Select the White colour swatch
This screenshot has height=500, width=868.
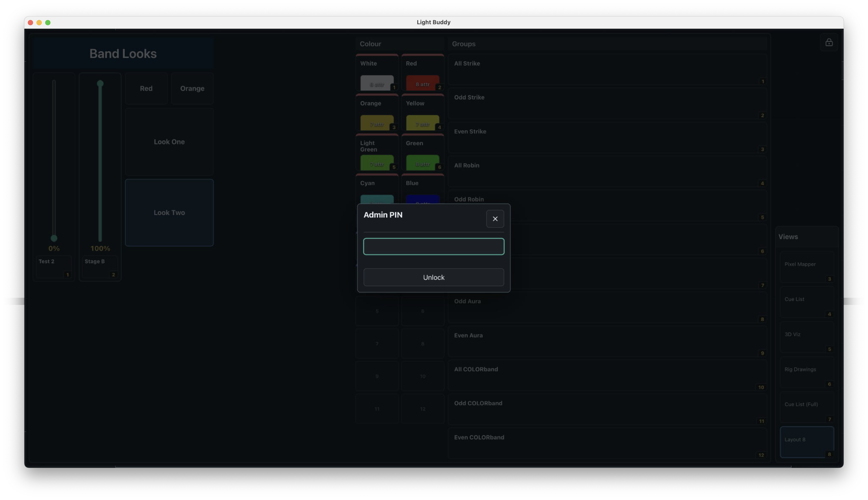[x=377, y=72]
